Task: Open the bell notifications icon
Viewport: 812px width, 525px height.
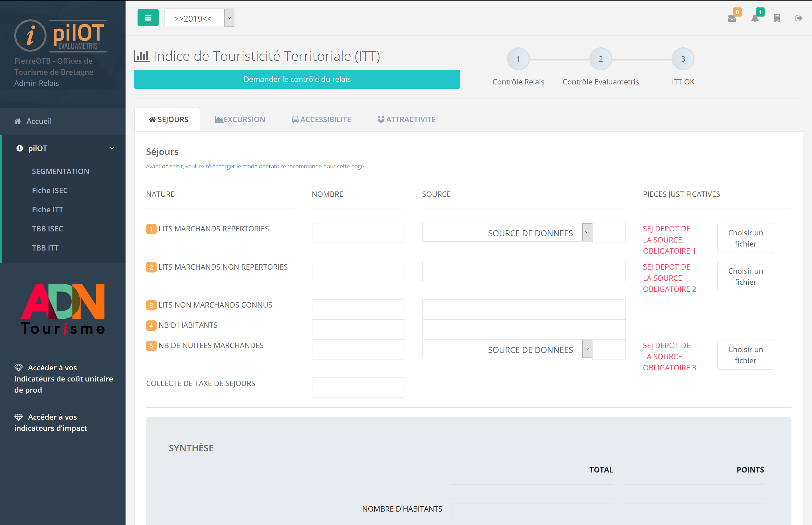Action: click(755, 19)
